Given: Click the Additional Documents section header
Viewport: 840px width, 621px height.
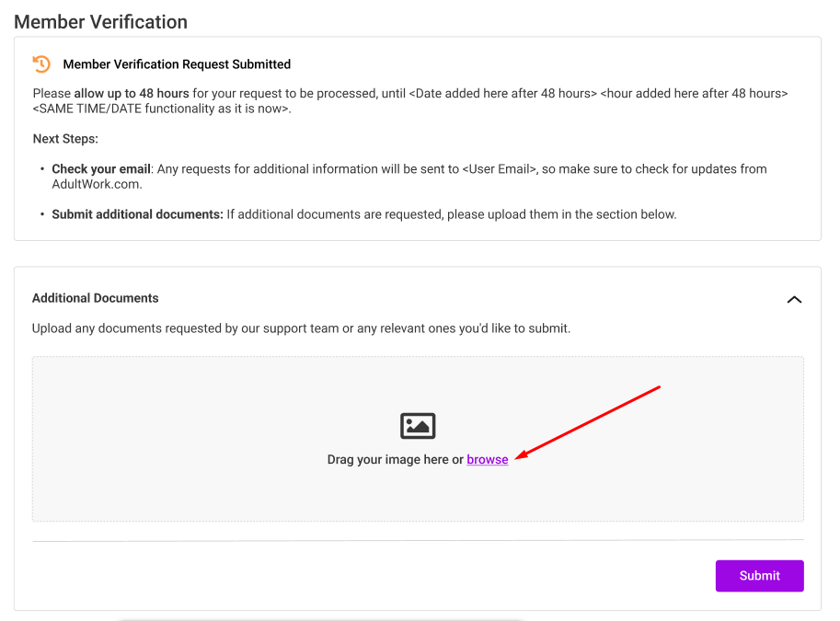Looking at the screenshot, I should tap(96, 298).
